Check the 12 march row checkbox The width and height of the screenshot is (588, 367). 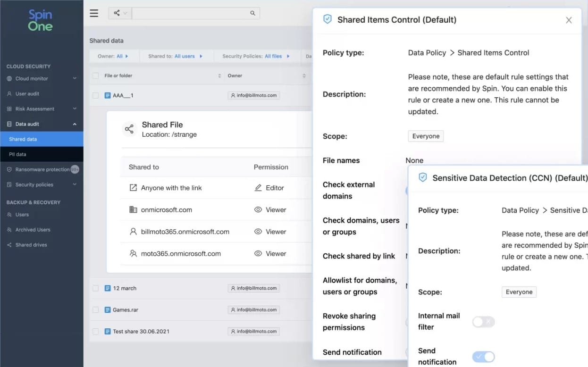point(96,288)
